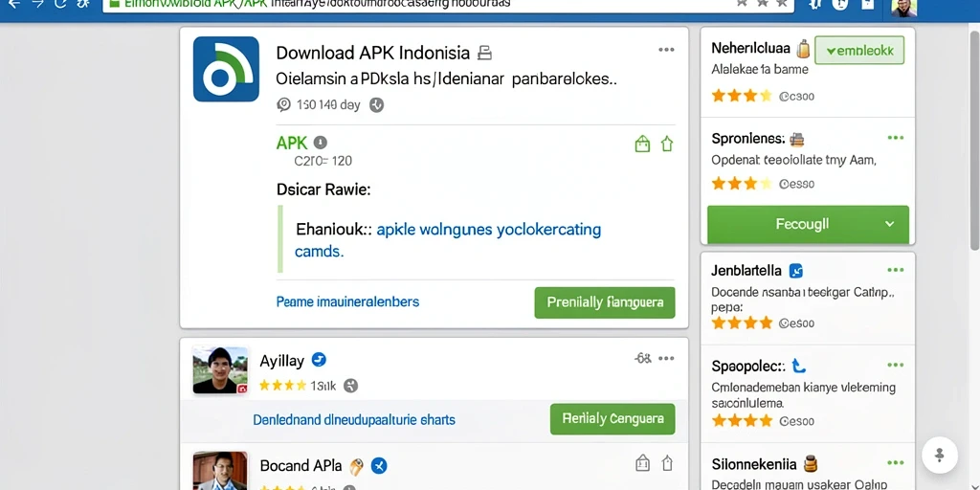Click the round floating button at bottom right
Viewport: 980px width, 490px height.
point(940,455)
